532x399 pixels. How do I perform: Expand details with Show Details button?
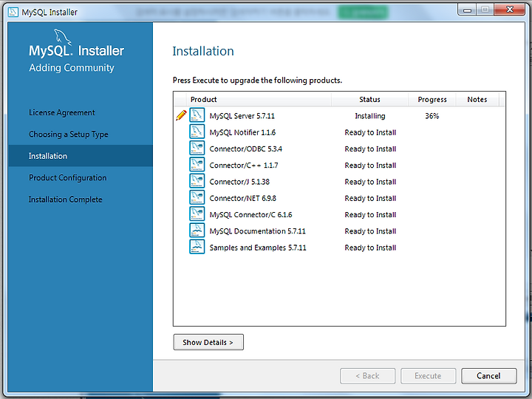pyautogui.click(x=208, y=342)
